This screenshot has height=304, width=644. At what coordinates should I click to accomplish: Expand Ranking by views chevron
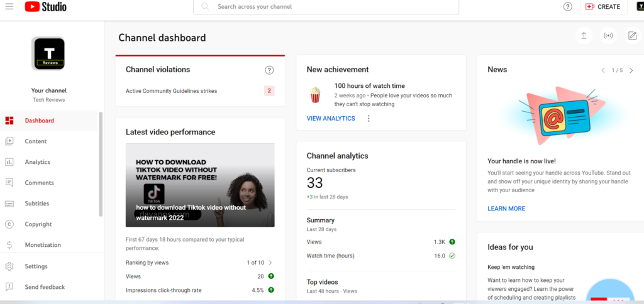(x=270, y=263)
